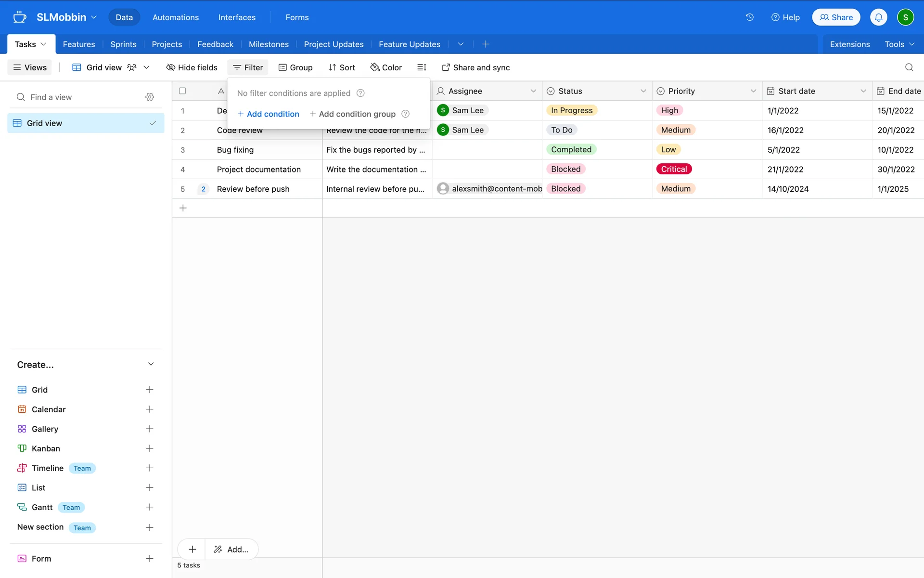Collapse the Create section chevron

151,365
